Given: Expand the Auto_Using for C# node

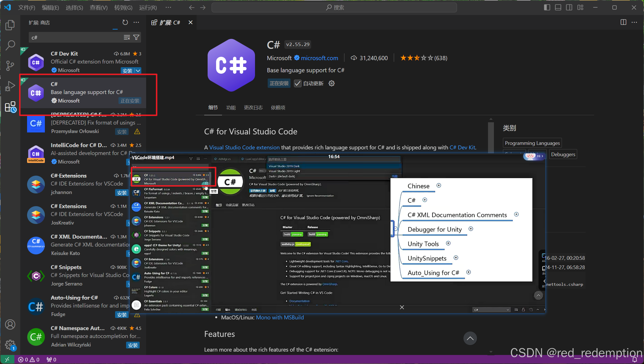Looking at the screenshot, I should point(469,272).
